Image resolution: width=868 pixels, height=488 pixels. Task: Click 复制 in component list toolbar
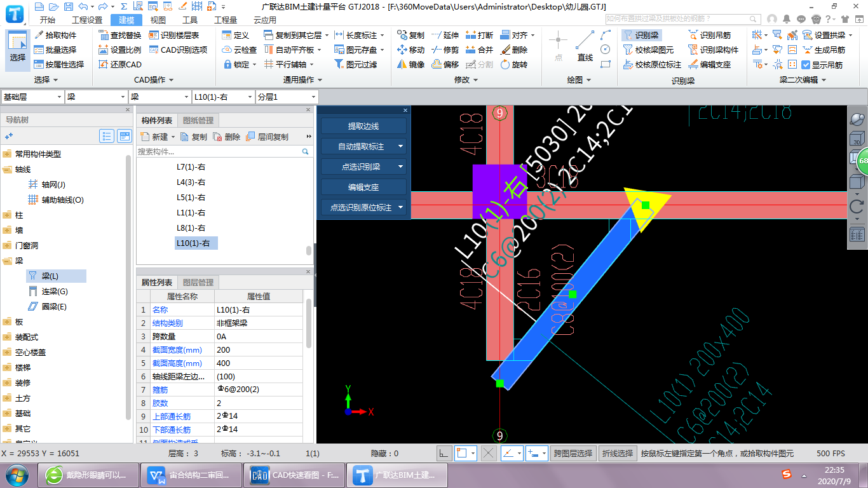point(194,137)
